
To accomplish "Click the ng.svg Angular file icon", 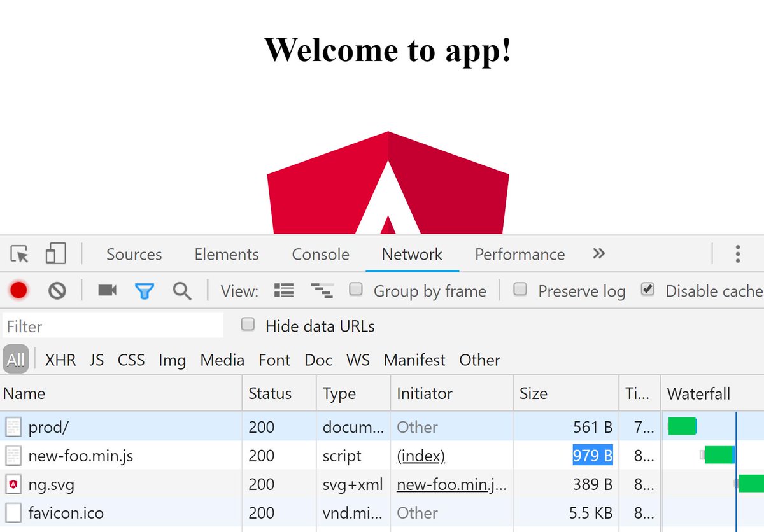I will tap(13, 485).
